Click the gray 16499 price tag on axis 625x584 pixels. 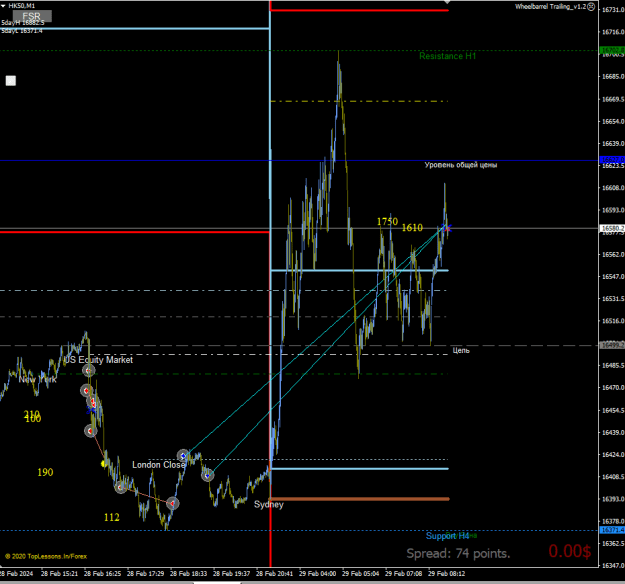612,345
